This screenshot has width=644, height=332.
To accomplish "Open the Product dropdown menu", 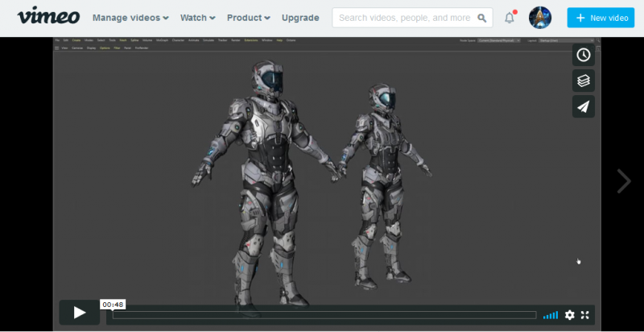I will 249,18.
